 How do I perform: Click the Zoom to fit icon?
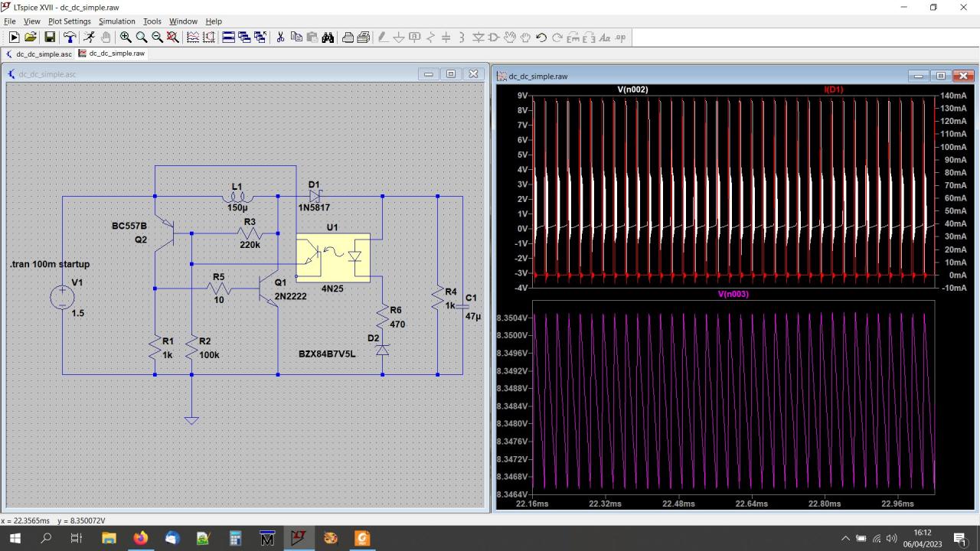click(173, 37)
